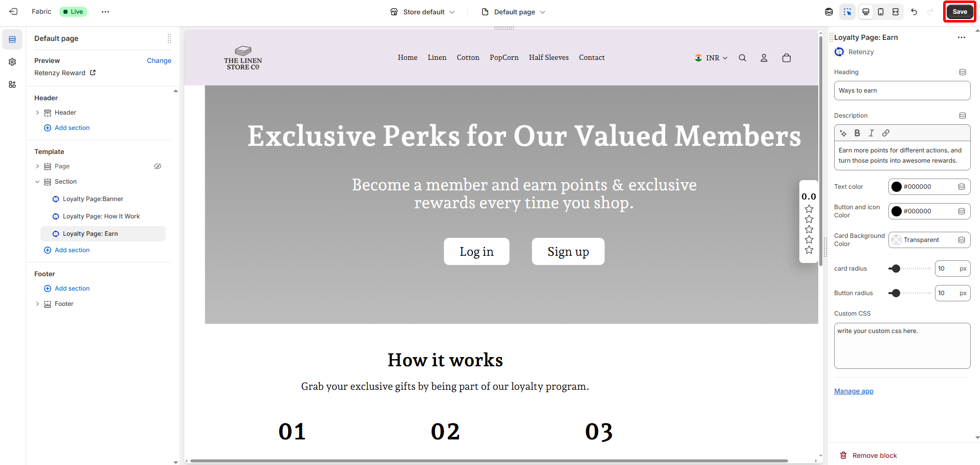The width and height of the screenshot is (980, 465).
Task: Click the dynamic source icon beside Heading
Action: [962, 72]
